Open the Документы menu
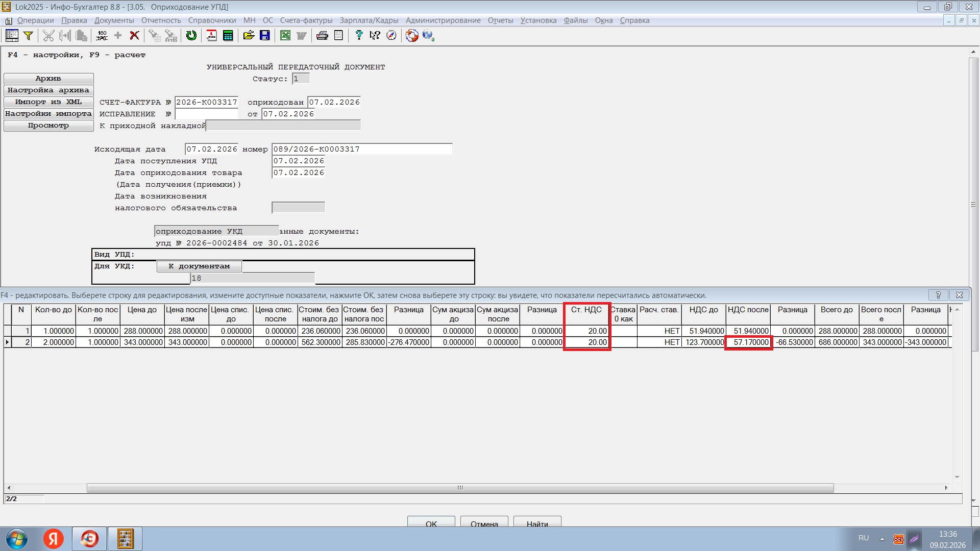 tap(114, 20)
